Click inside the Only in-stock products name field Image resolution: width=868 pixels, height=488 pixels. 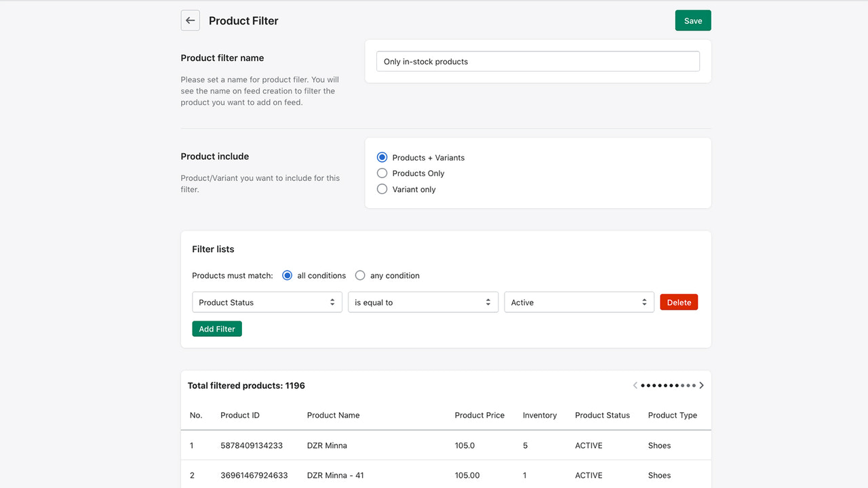click(538, 61)
